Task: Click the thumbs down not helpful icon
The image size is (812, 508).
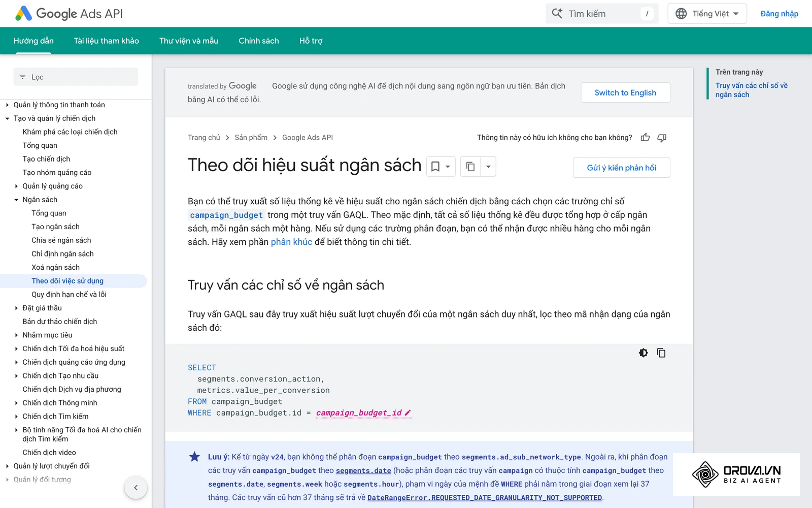Action: tap(662, 138)
